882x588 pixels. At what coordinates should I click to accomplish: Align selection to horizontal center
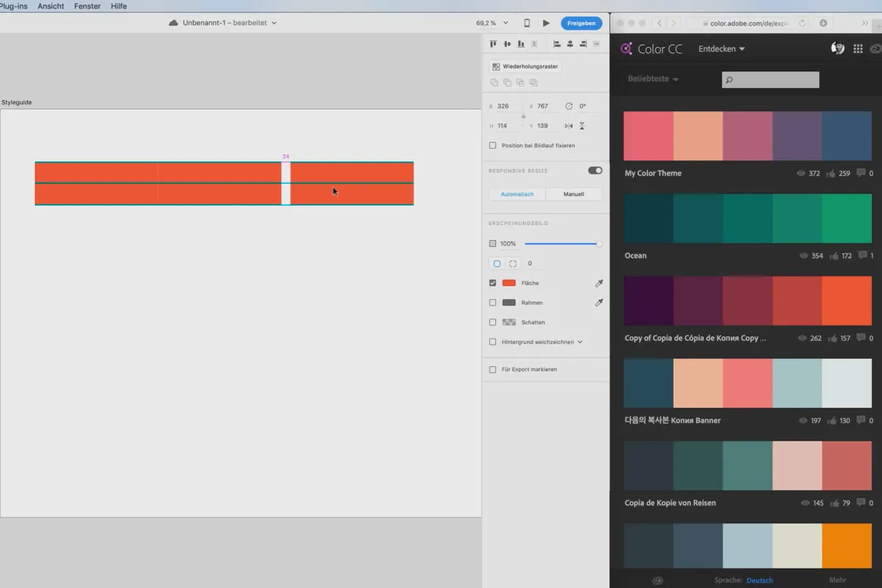pos(570,44)
